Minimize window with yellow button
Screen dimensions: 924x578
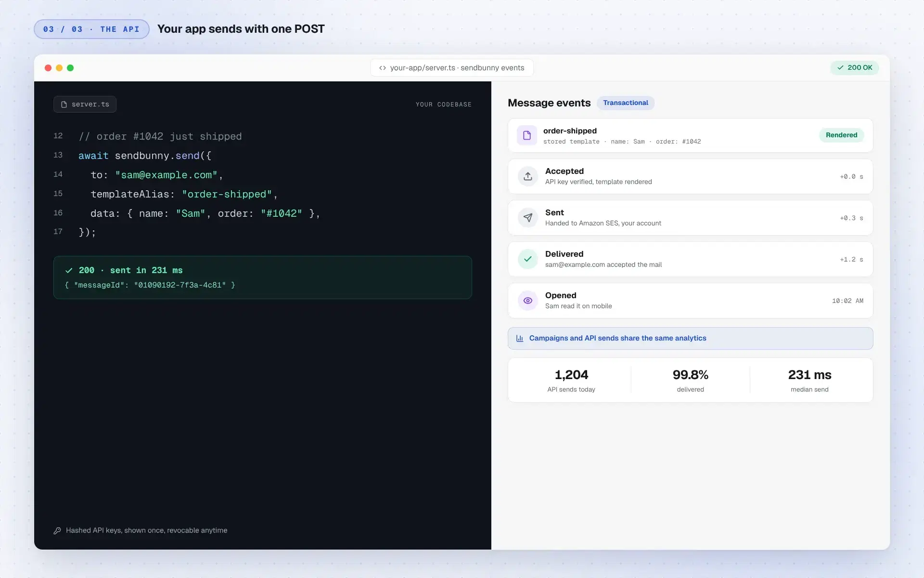(59, 68)
